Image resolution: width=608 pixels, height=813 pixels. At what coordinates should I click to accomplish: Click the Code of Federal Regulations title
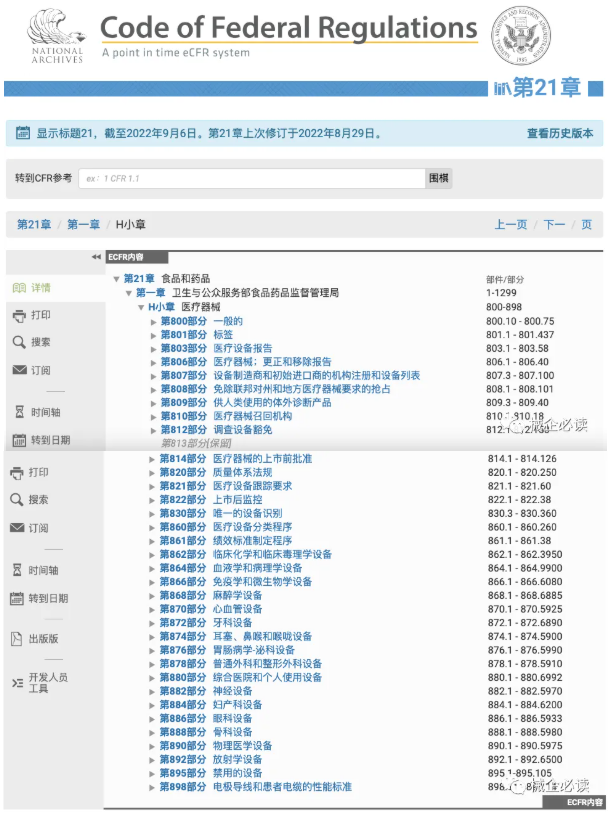tap(289, 27)
